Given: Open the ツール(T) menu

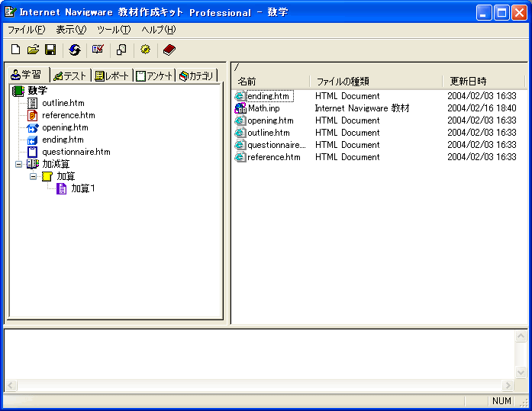Looking at the screenshot, I should coord(114,30).
